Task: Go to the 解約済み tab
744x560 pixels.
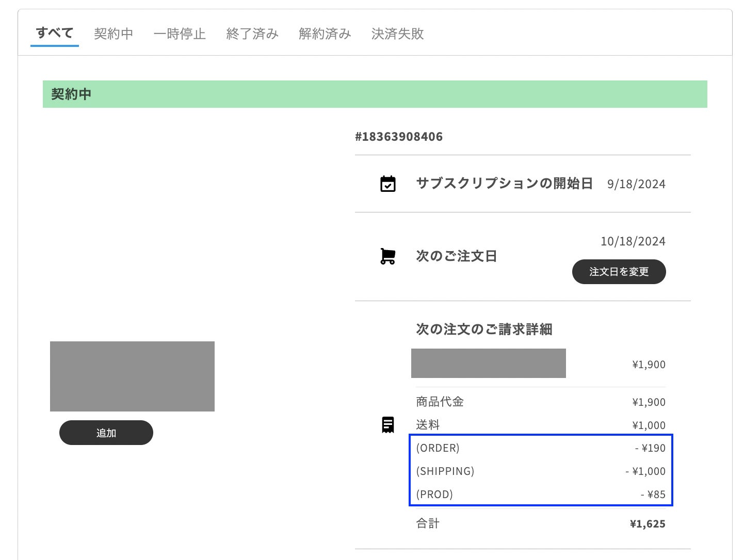Action: coord(325,34)
